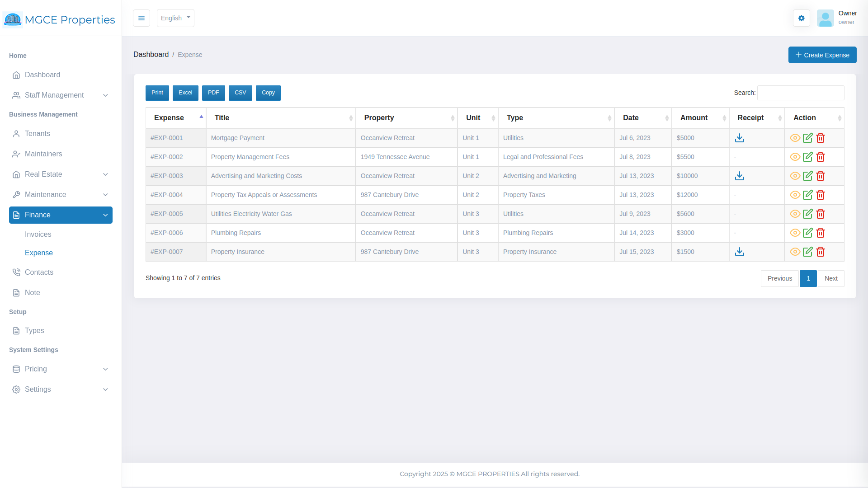Image resolution: width=868 pixels, height=488 pixels.
Task: Click the hamburger menu icon in the header
Action: coord(142,18)
